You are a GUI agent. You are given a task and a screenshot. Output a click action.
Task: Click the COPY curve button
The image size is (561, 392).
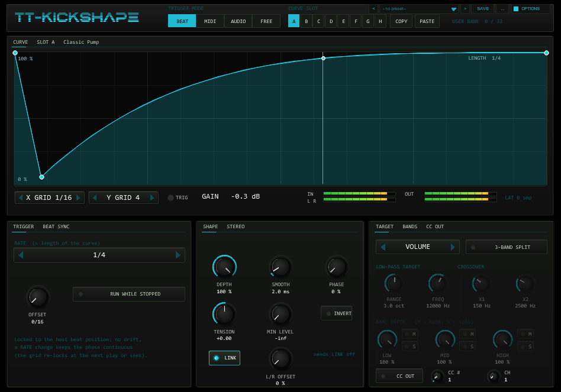coord(401,21)
